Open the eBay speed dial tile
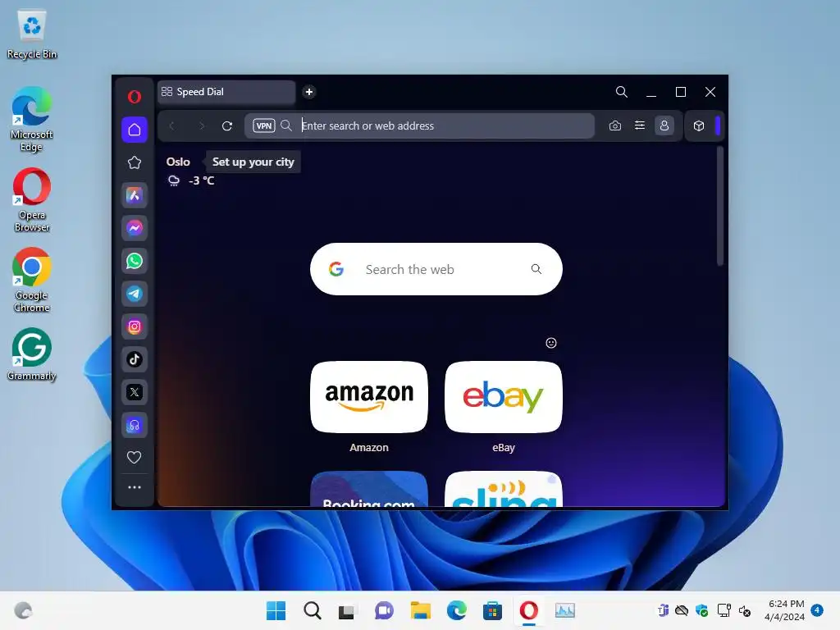840x630 pixels. [x=504, y=397]
